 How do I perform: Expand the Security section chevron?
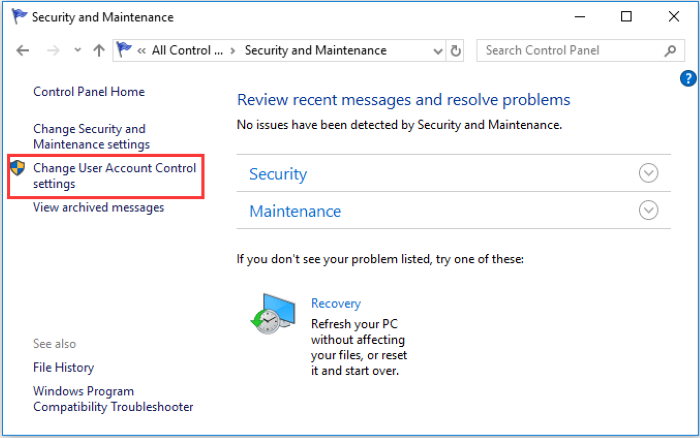[648, 173]
